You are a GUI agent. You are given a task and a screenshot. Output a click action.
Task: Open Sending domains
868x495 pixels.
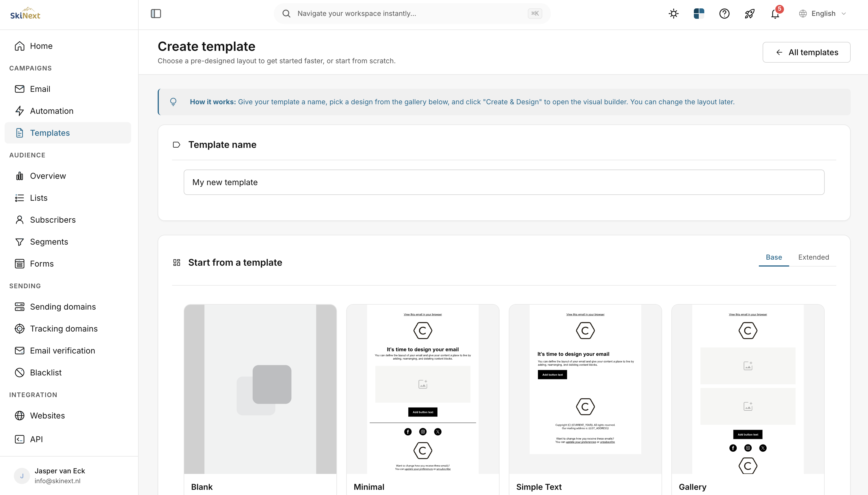(x=68, y=307)
